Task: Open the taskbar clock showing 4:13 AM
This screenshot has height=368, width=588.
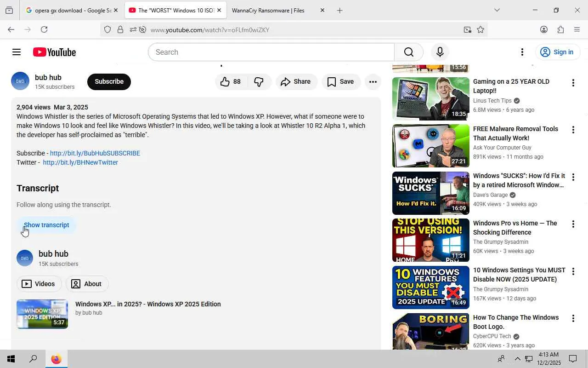Action: point(549,359)
